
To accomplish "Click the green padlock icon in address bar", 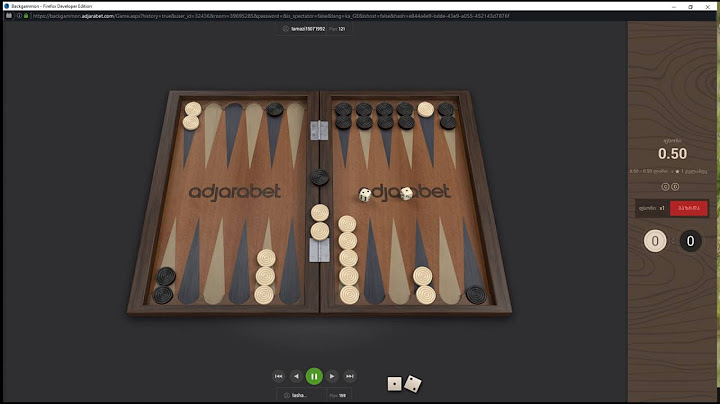I will pos(26,16).
